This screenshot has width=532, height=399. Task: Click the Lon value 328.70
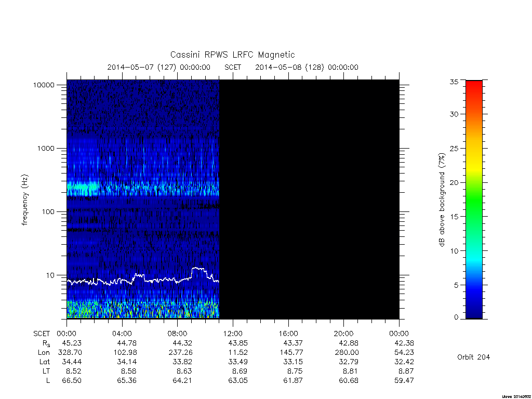pyautogui.click(x=70, y=353)
